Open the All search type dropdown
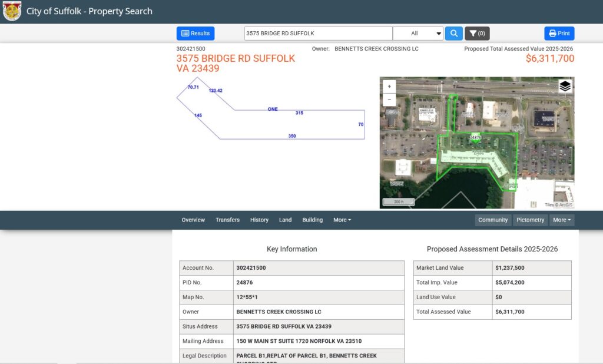The height and width of the screenshot is (364, 603). click(x=418, y=34)
